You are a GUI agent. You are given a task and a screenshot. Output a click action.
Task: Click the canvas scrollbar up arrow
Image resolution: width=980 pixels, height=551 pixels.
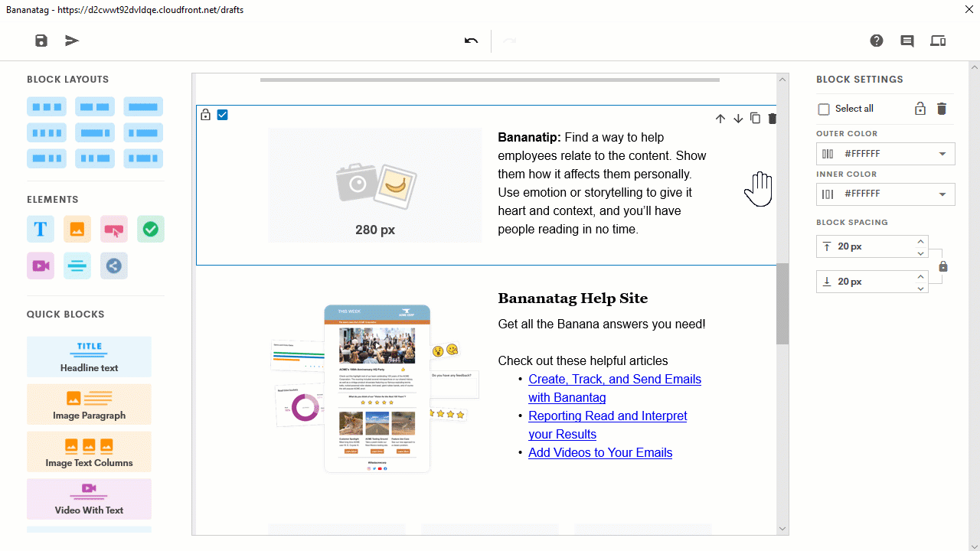pyautogui.click(x=782, y=80)
